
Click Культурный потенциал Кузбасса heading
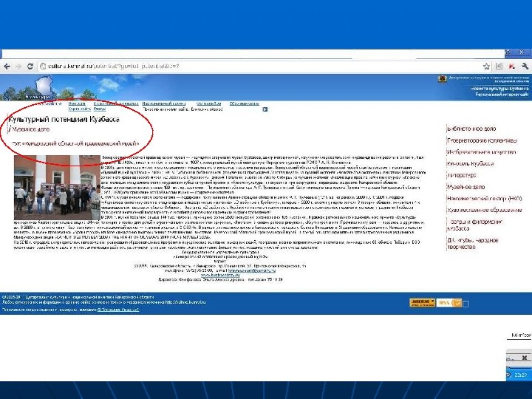(x=64, y=120)
